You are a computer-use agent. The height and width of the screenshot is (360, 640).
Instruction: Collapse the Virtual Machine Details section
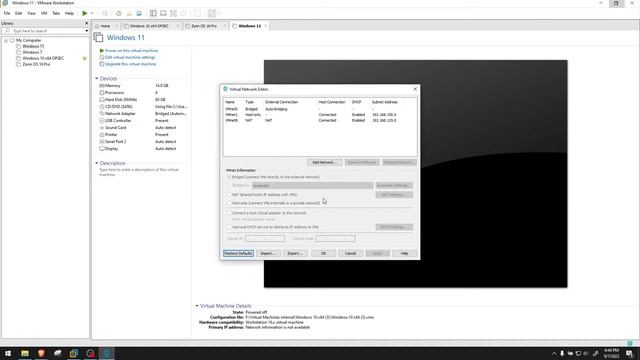197,306
